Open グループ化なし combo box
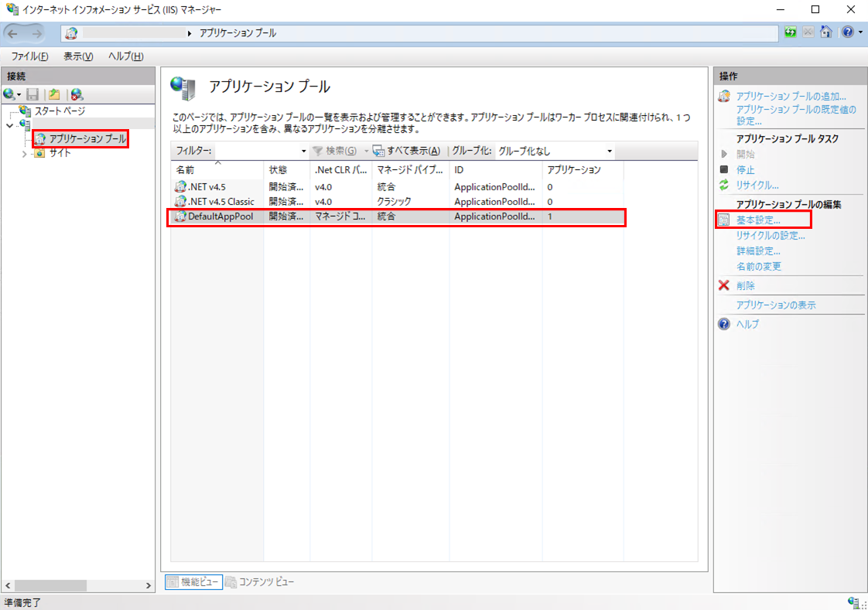This screenshot has width=868, height=610. click(x=555, y=151)
